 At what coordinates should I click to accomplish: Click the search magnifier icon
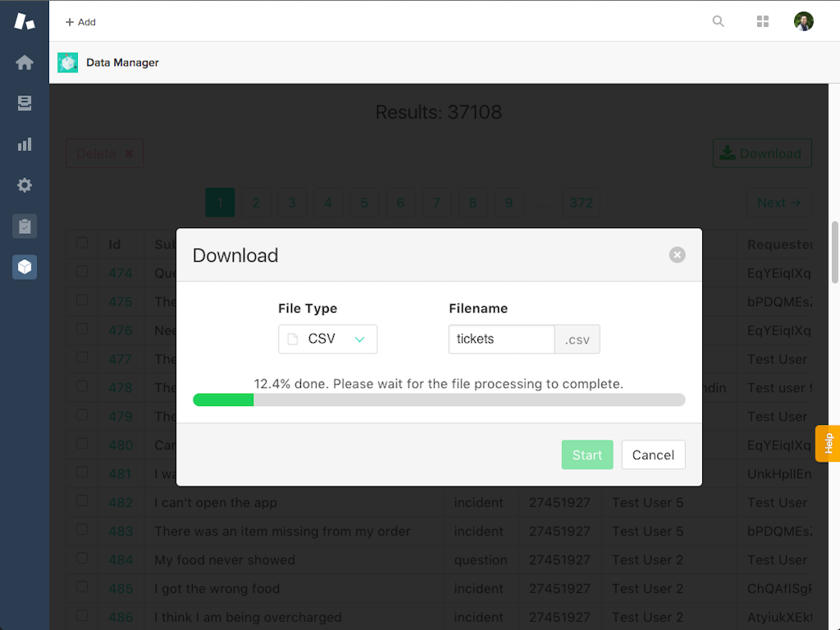point(719,21)
